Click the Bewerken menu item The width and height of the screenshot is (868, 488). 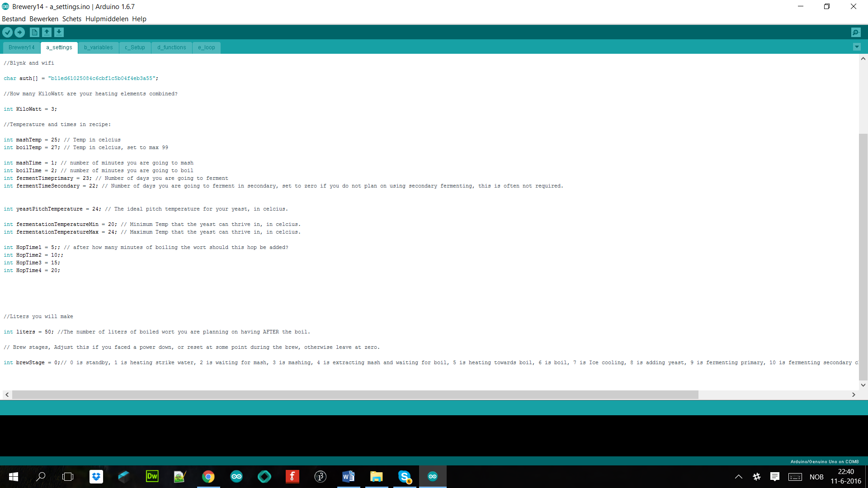pyautogui.click(x=43, y=19)
